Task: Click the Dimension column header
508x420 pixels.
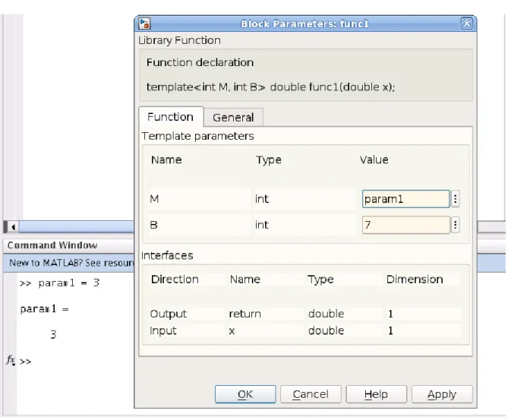Action: pyautogui.click(x=415, y=279)
